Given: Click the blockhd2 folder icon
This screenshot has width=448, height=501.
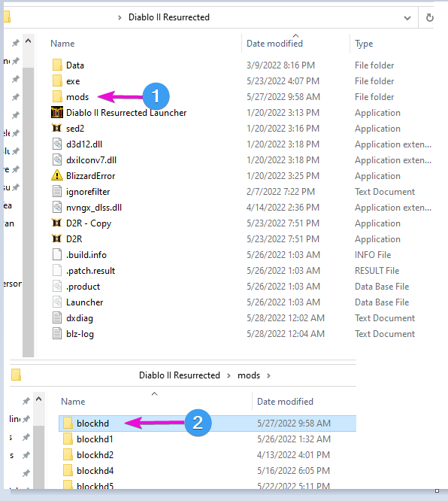Looking at the screenshot, I should [68, 454].
